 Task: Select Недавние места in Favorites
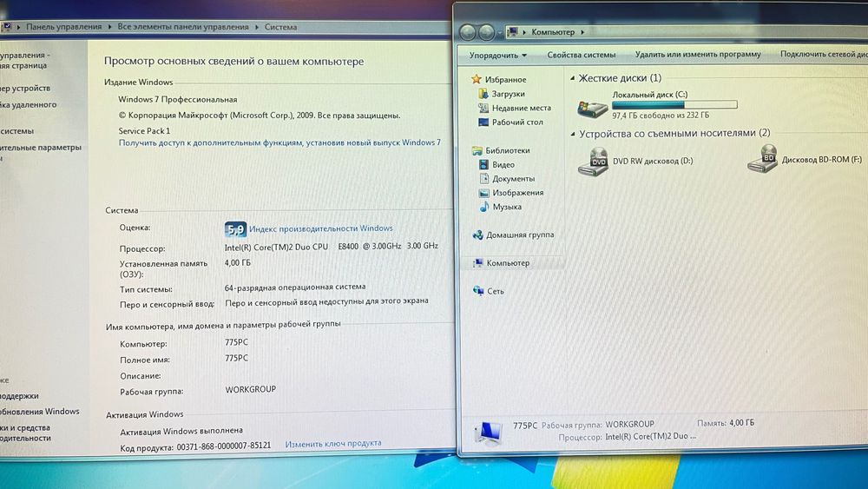coord(522,108)
